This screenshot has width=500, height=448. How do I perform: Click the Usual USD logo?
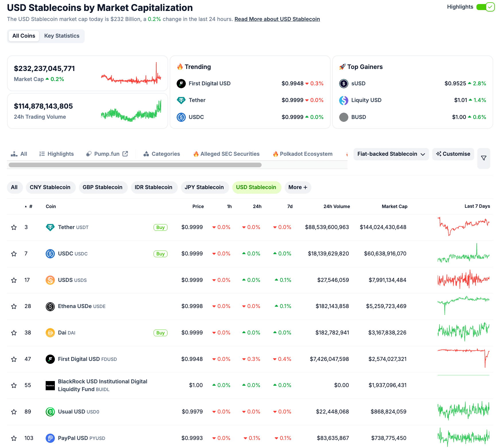50,412
